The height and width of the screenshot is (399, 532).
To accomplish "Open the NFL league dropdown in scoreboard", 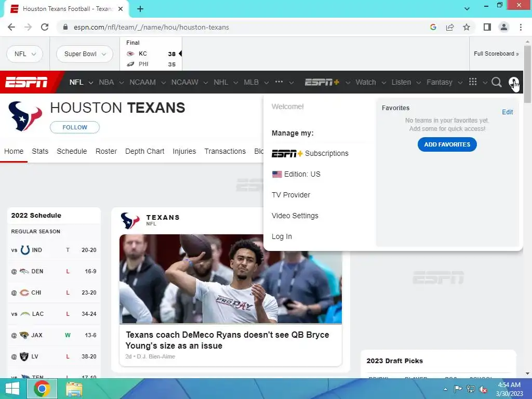I will pos(25,54).
